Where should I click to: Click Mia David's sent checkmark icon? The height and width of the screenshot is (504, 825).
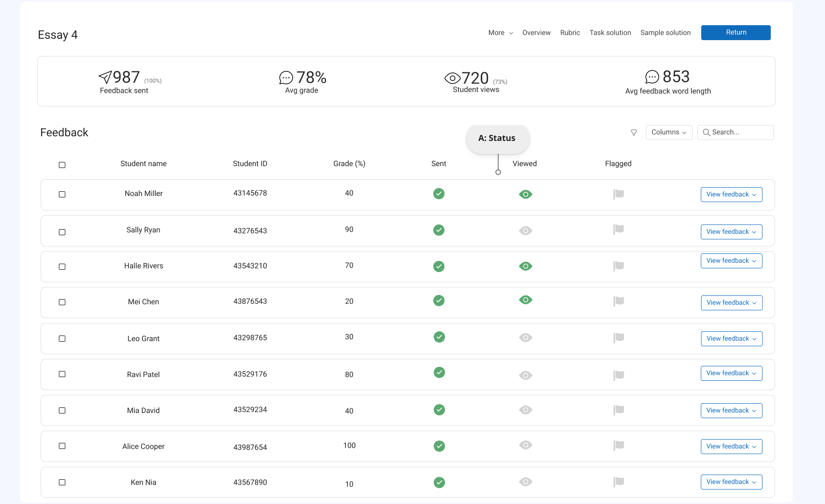pyautogui.click(x=439, y=410)
